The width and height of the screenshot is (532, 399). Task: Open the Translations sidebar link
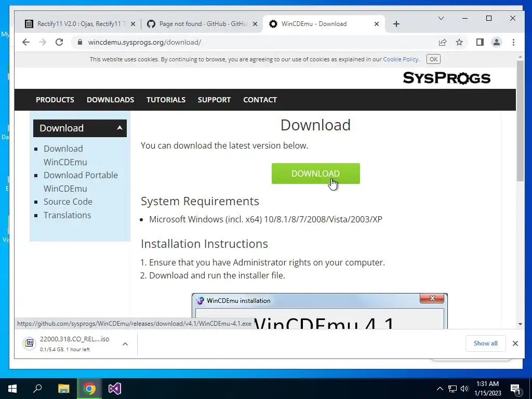[x=67, y=215]
